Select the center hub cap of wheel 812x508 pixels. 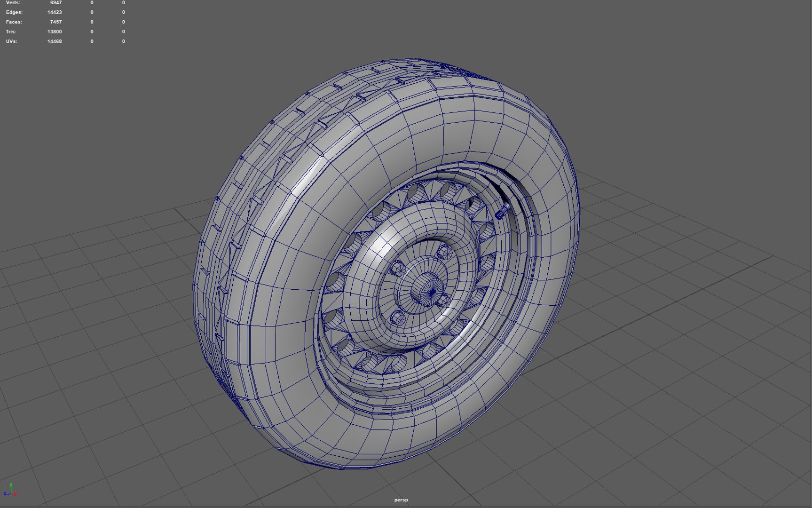[428, 288]
